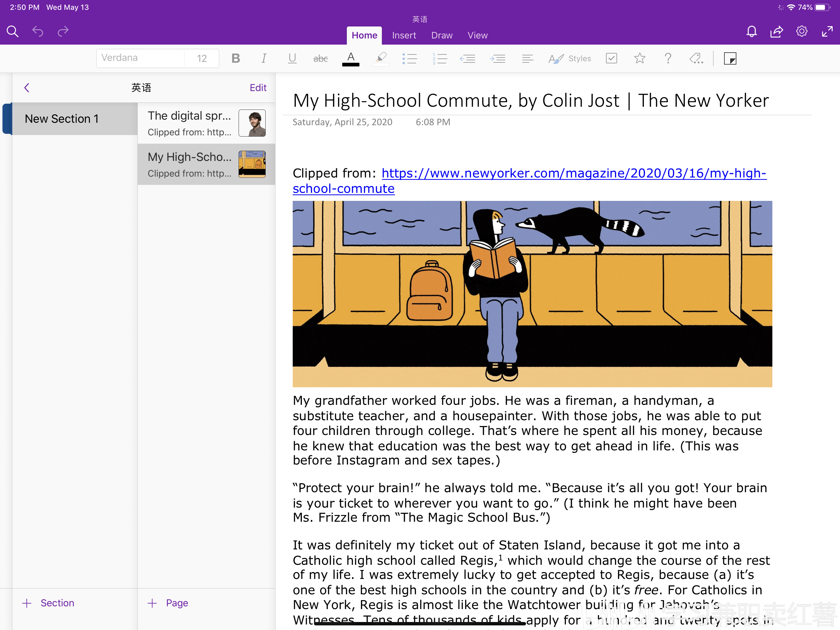Go back with the chevron arrow

pyautogui.click(x=26, y=88)
